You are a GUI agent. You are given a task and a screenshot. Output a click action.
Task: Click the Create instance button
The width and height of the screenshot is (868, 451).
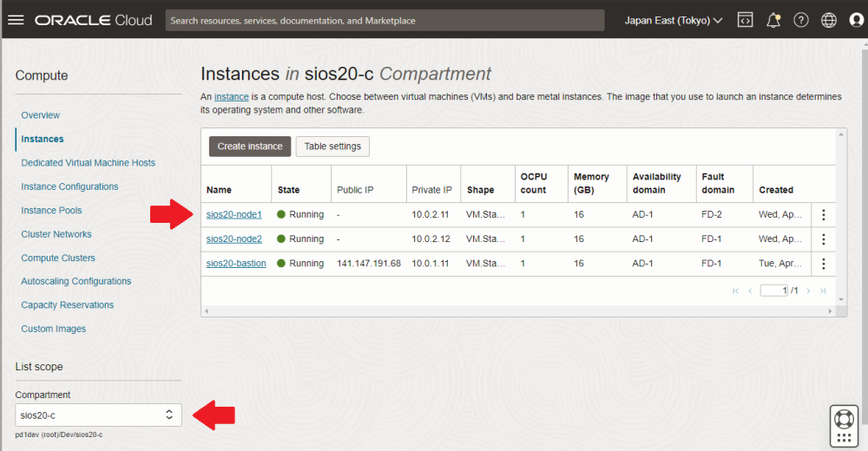[250, 147]
